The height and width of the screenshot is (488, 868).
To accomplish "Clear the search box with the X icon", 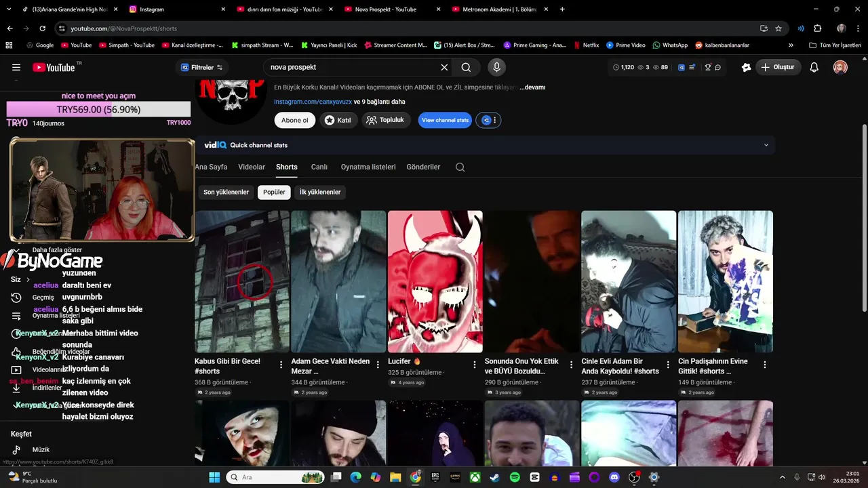I will coord(444,67).
